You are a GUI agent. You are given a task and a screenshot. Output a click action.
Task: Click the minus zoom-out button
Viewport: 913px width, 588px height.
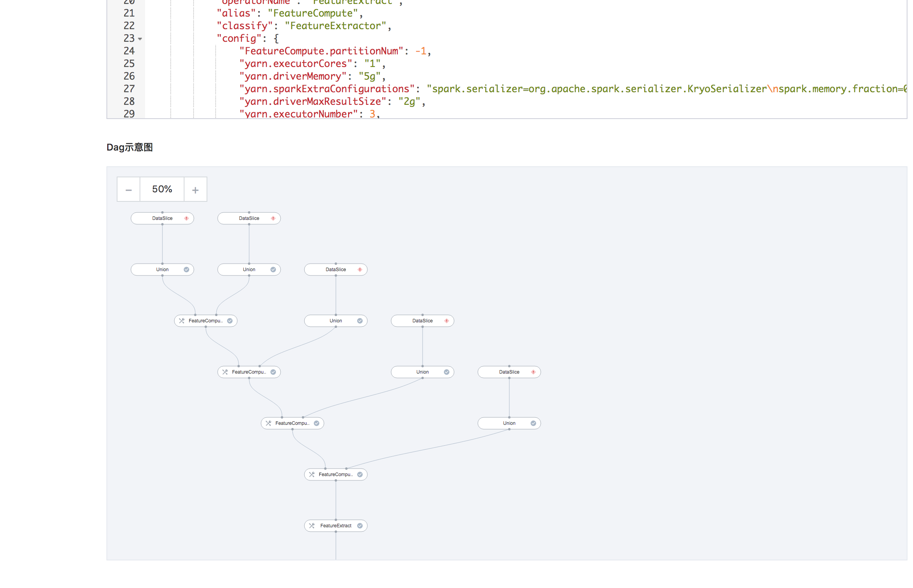pos(129,190)
